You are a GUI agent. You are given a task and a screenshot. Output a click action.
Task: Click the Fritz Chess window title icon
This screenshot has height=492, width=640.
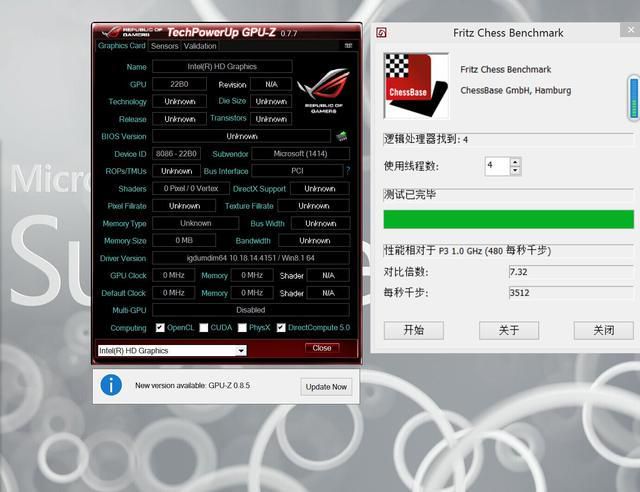381,33
